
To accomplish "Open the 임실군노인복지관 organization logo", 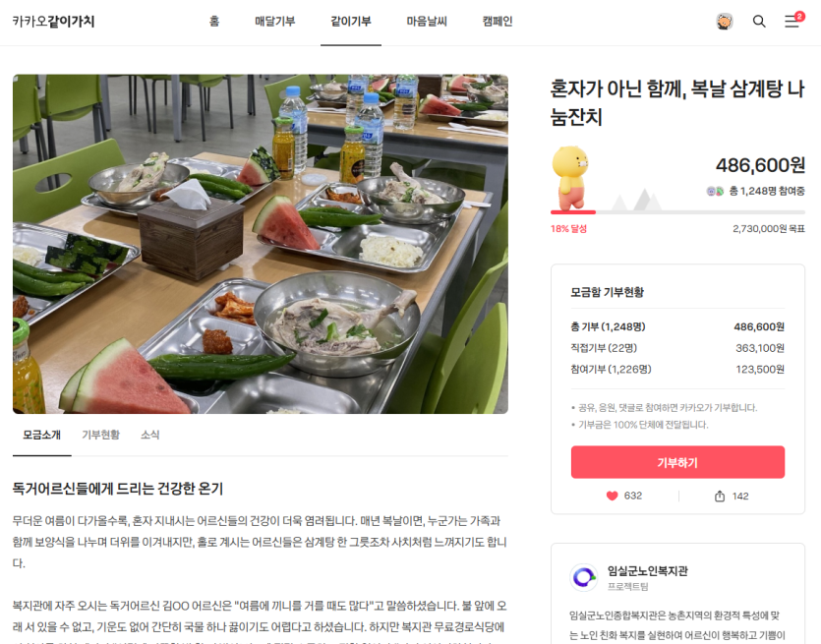I will 584,577.
